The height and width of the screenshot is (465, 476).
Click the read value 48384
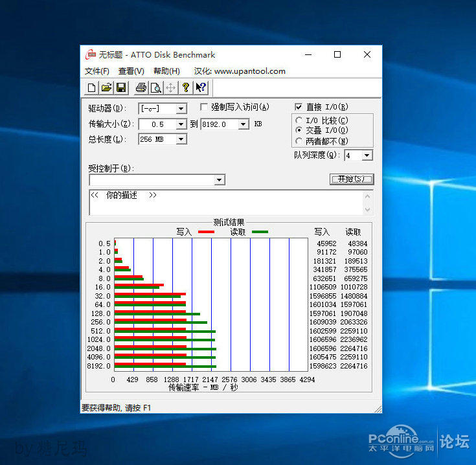(357, 244)
